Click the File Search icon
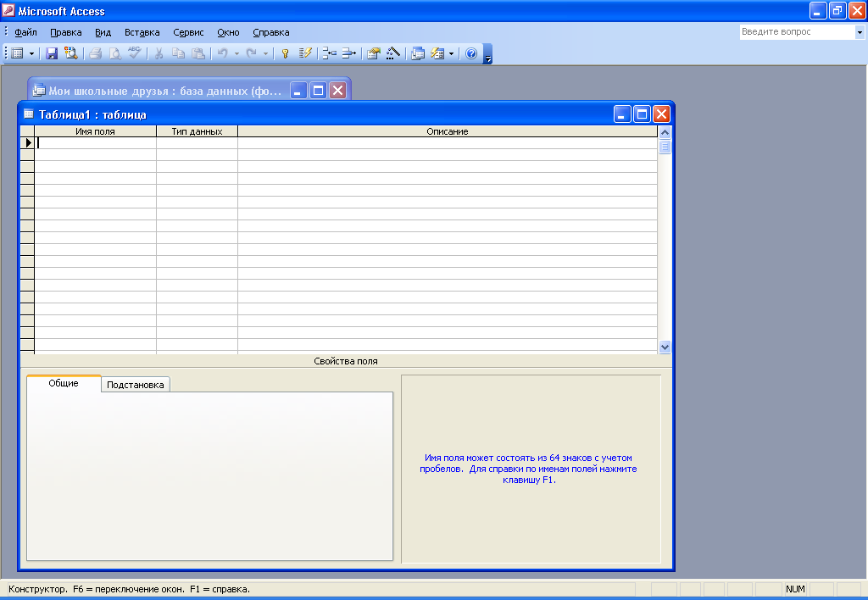This screenshot has width=868, height=600. pyautogui.click(x=71, y=53)
